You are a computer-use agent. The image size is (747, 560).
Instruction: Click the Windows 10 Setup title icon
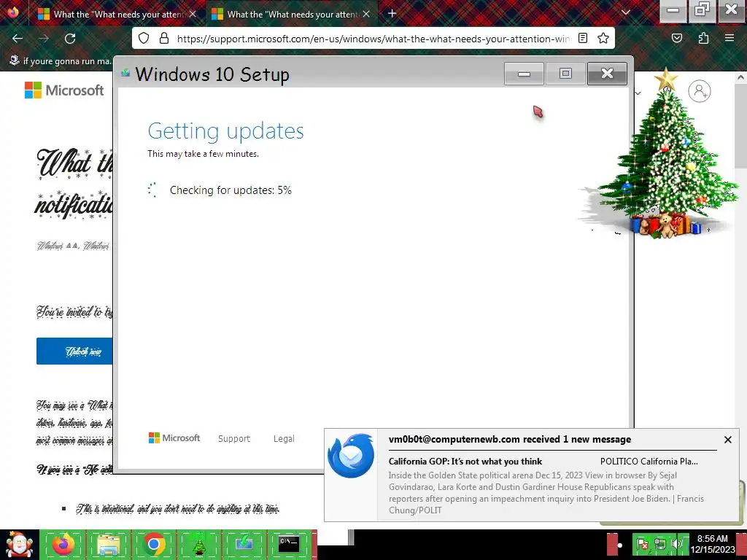tap(125, 72)
